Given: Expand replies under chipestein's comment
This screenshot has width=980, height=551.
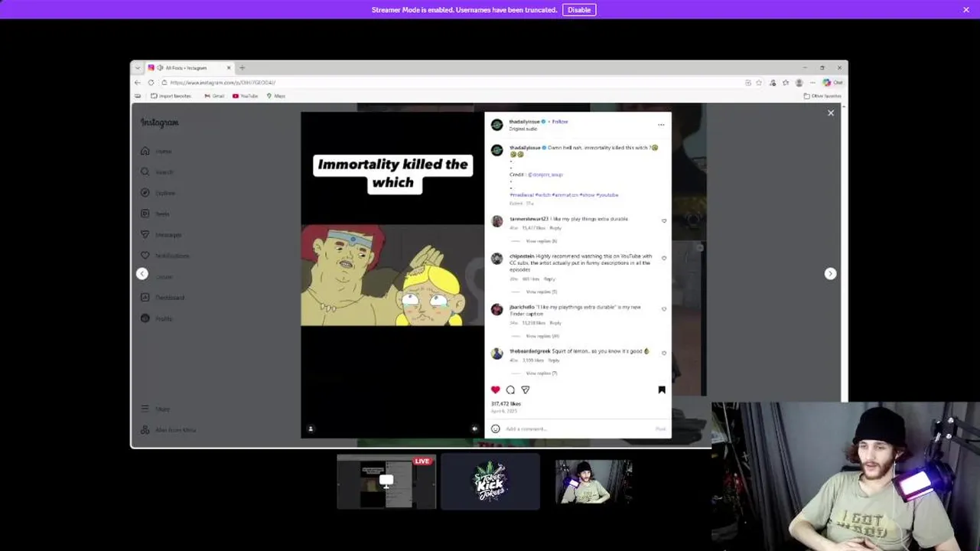Looking at the screenshot, I should coord(541,292).
